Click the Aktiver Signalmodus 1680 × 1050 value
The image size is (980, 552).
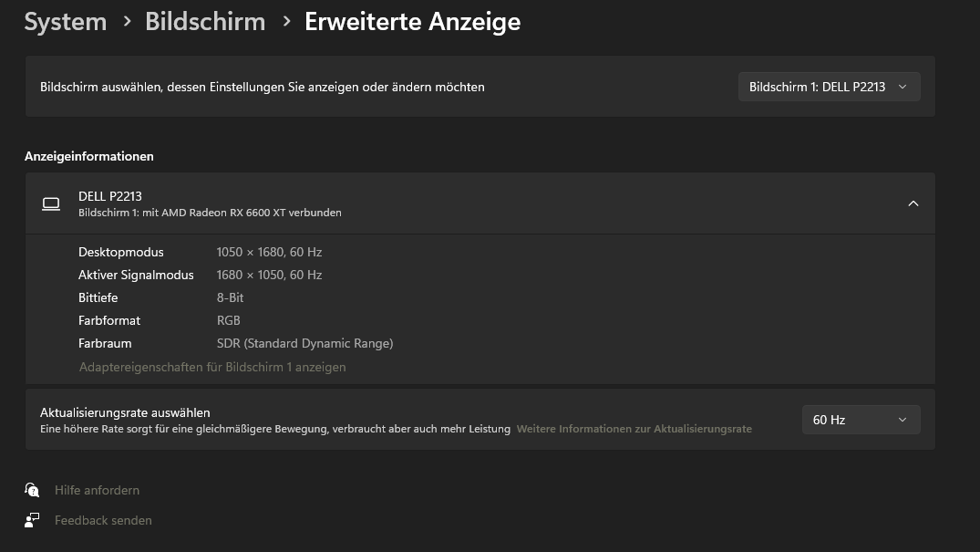tap(269, 275)
